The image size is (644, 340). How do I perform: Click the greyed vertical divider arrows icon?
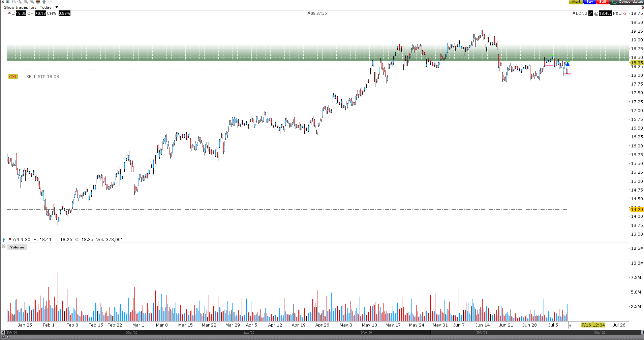point(50,2)
